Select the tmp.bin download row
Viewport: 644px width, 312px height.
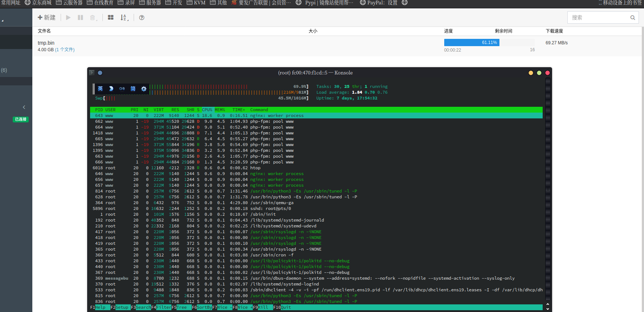click(x=337, y=46)
